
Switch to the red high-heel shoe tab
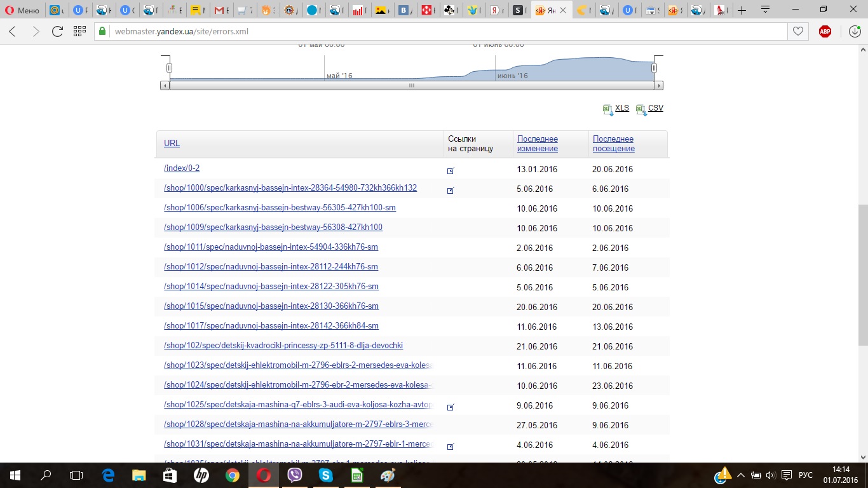[720, 10]
